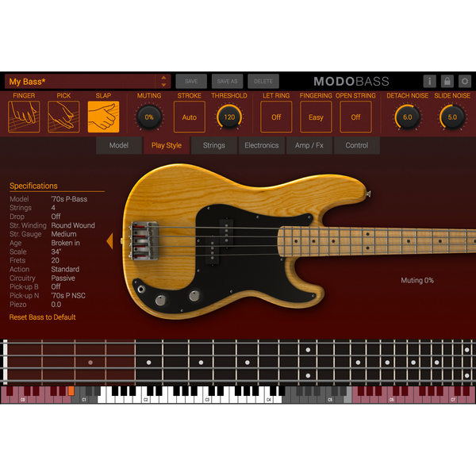Click the bass neck fretboard
This screenshot has height=476, width=476.
point(377,241)
